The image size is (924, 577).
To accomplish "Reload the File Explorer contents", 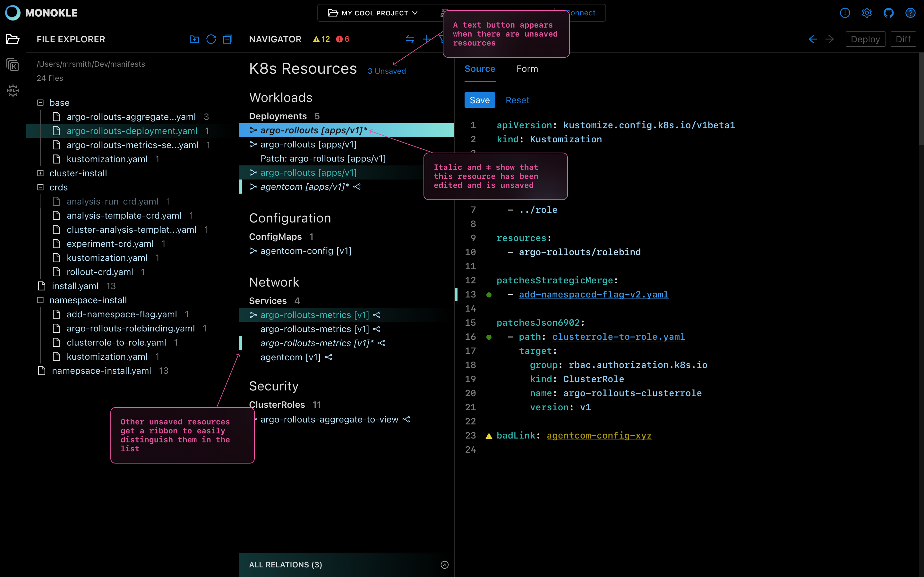I will click(211, 39).
